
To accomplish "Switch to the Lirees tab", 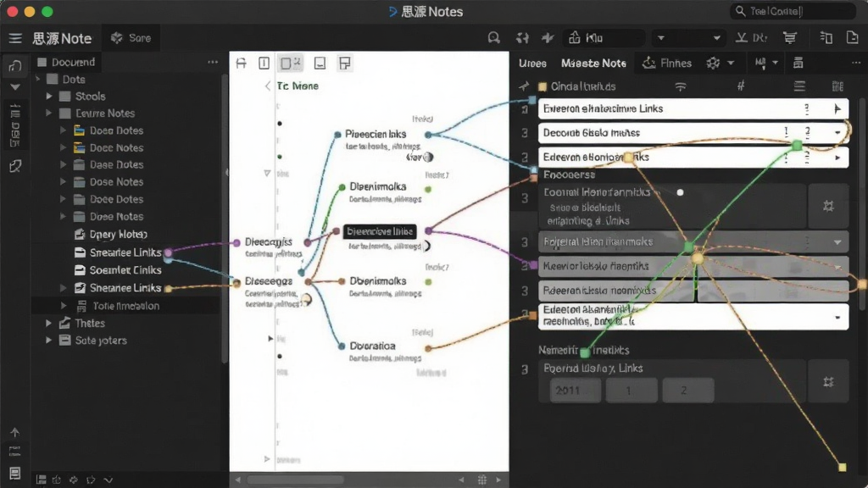I will [x=532, y=64].
